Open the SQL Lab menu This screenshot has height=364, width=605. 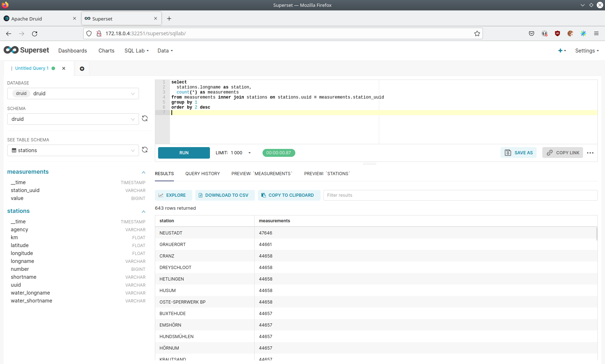pos(136,51)
